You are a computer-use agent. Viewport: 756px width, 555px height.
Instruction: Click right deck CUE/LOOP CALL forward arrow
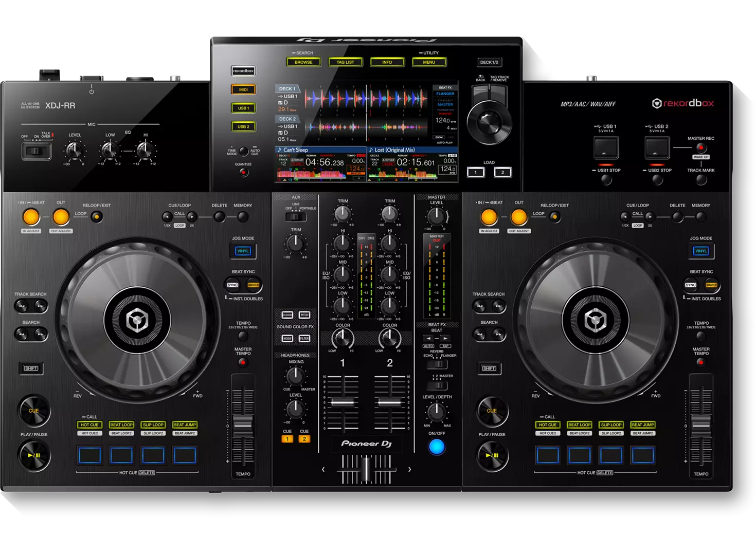[650, 217]
